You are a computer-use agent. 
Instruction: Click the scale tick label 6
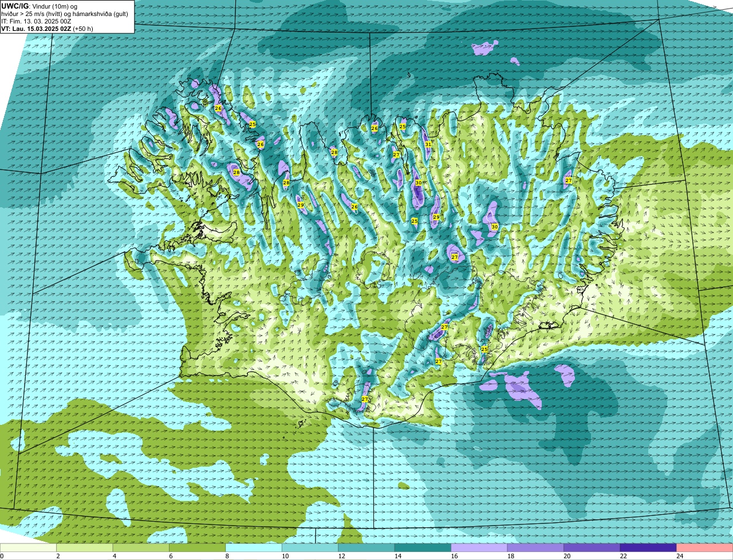(171, 556)
